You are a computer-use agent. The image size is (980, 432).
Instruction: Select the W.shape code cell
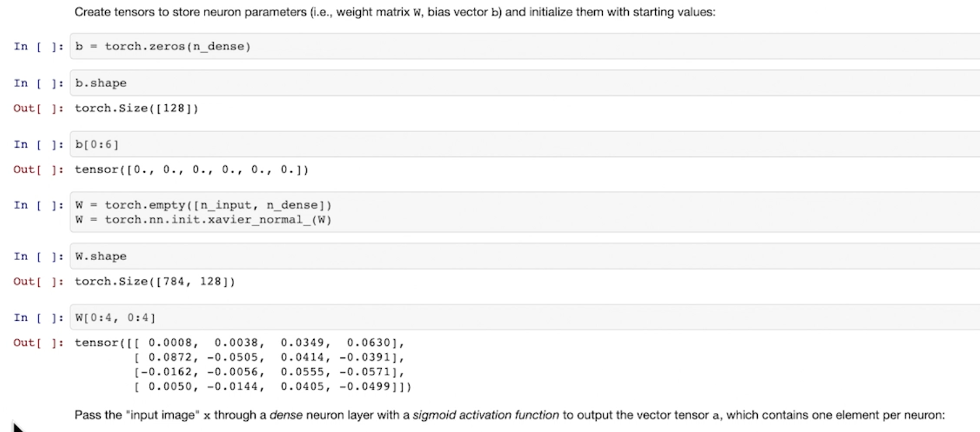(x=523, y=257)
